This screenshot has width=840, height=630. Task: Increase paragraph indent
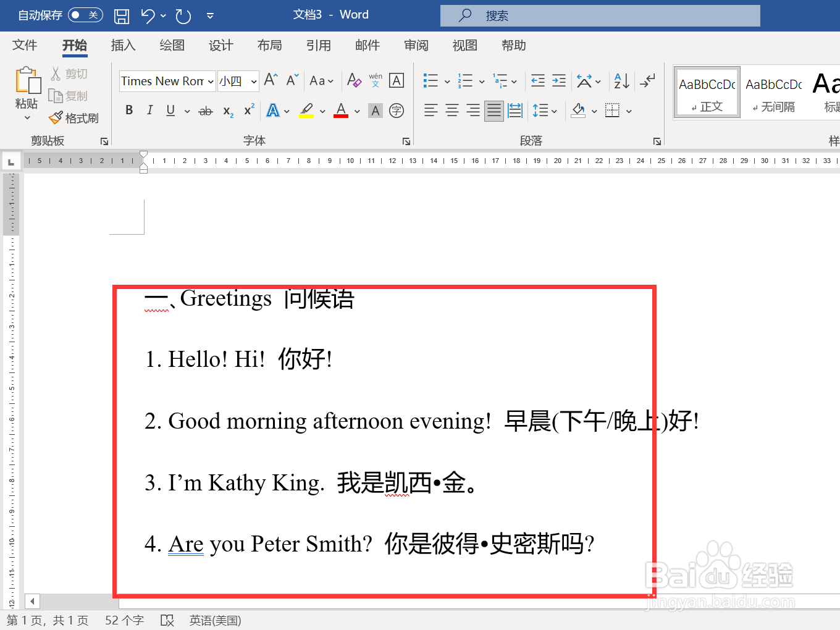[559, 81]
